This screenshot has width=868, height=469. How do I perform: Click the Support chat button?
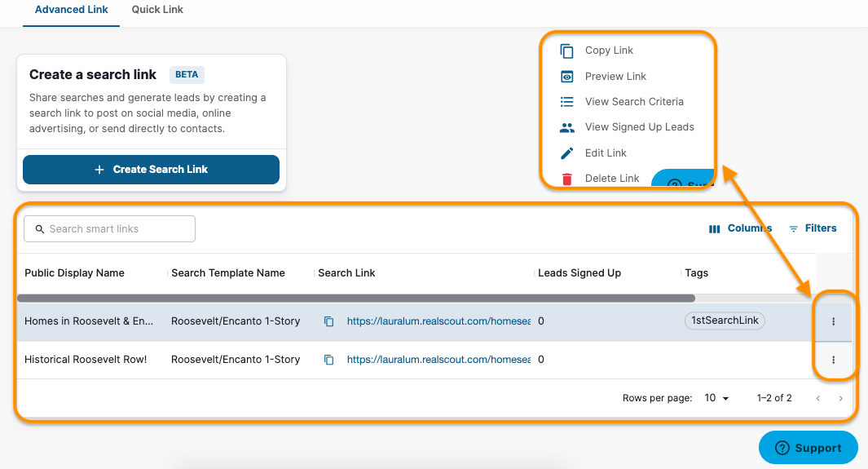809,448
